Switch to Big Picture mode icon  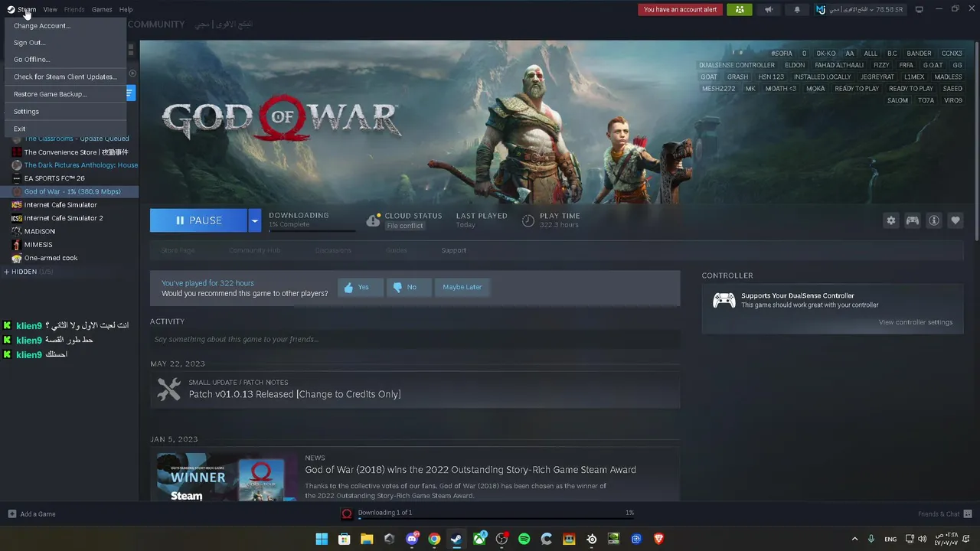920,10
